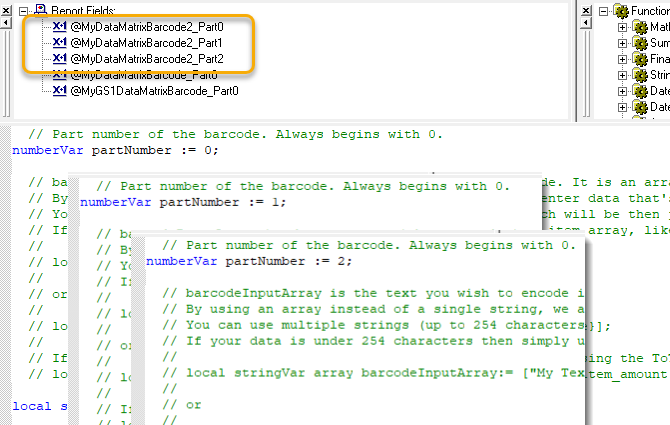Image resolution: width=670 pixels, height=425 pixels.
Task: Click the 'local s' line in the back editor
Action: point(40,406)
